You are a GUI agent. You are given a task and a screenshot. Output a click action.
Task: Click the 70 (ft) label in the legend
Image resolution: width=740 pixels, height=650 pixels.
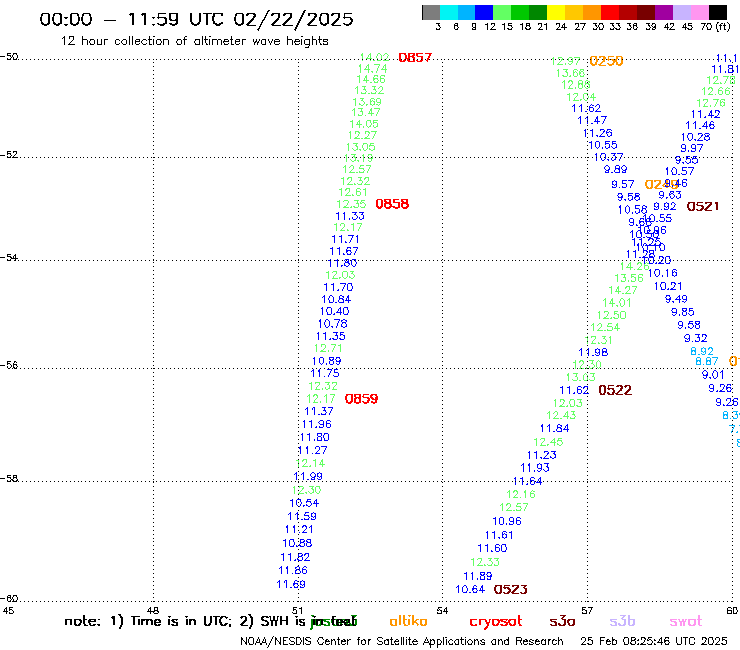715,26
